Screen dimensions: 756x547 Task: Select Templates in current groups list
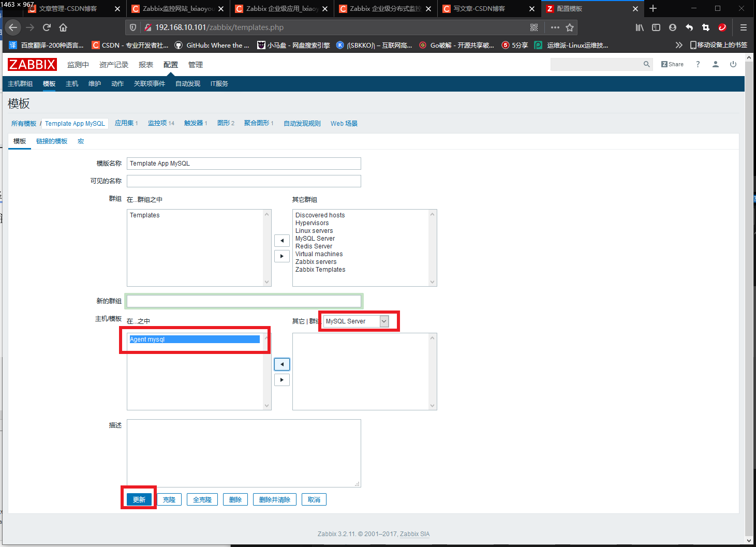pos(145,215)
